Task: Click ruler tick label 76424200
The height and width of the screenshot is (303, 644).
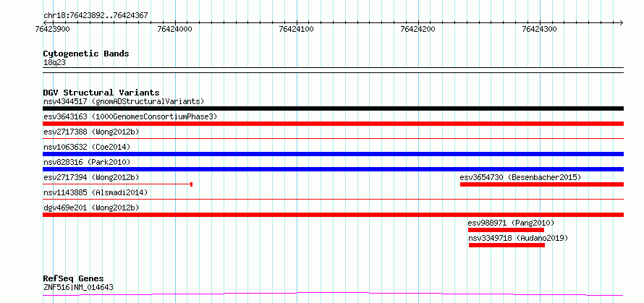Action: pos(418,29)
